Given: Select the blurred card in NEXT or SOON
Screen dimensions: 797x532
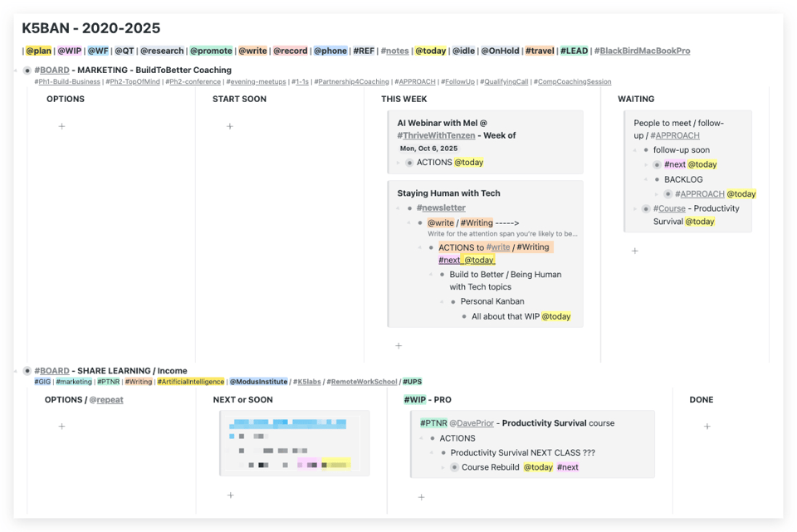Looking at the screenshot, I should click(x=295, y=443).
